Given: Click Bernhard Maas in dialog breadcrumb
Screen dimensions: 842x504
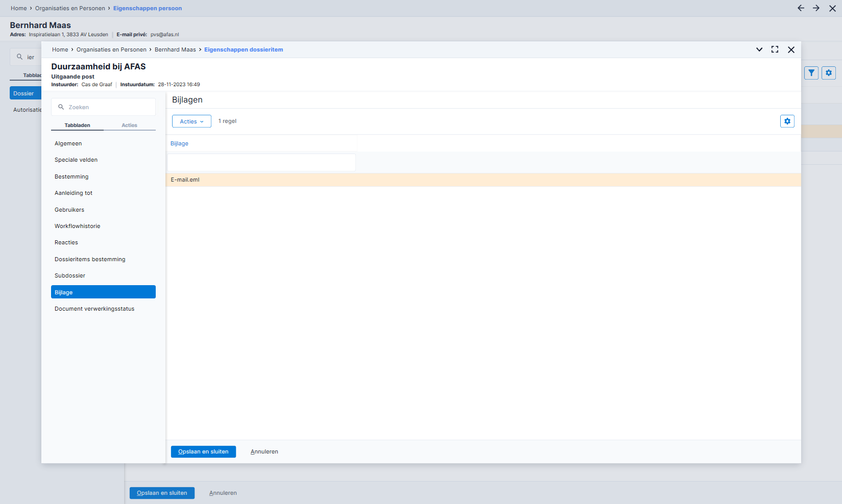Looking at the screenshot, I should click(x=175, y=49).
